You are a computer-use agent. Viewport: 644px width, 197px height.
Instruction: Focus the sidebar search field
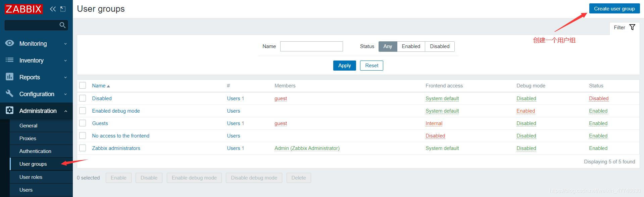pyautogui.click(x=36, y=25)
